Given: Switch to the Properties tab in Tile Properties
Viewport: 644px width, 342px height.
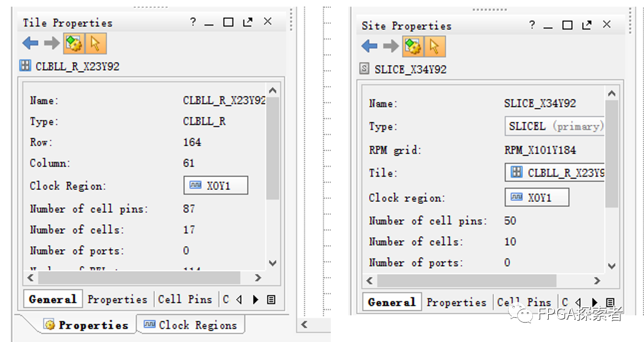Looking at the screenshot, I should [118, 300].
